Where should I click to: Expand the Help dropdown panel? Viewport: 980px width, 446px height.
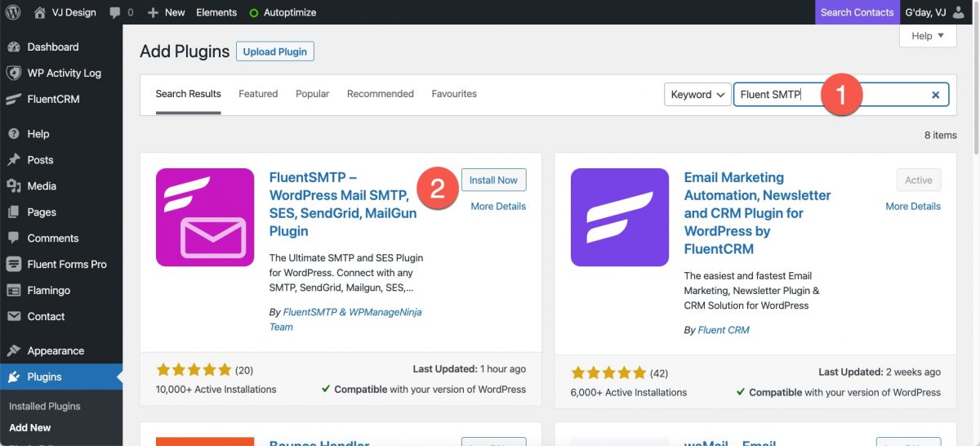click(x=927, y=36)
